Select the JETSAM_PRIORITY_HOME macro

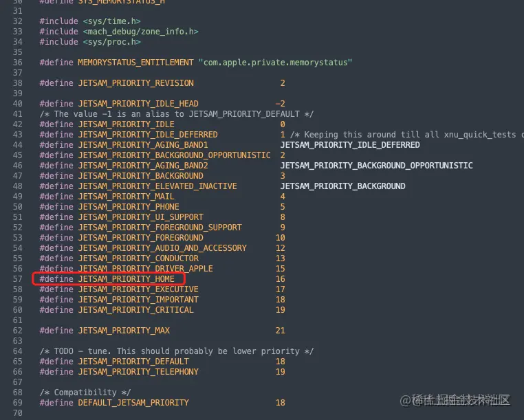[x=126, y=279]
